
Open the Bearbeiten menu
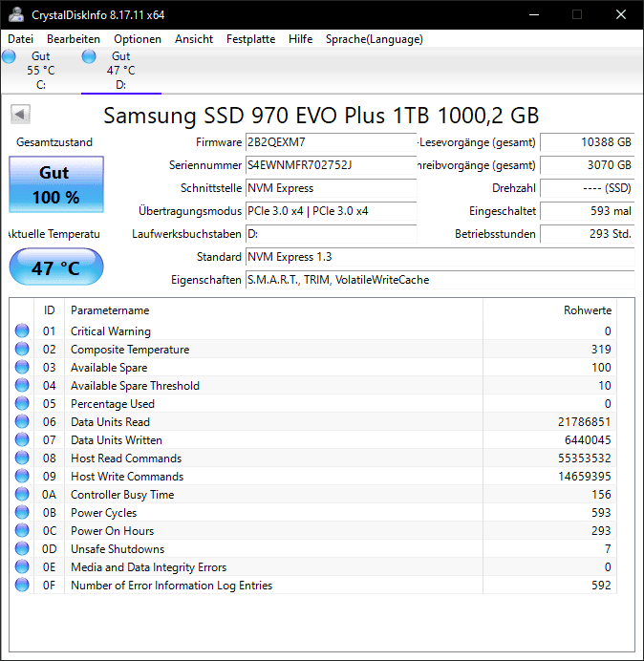click(74, 39)
